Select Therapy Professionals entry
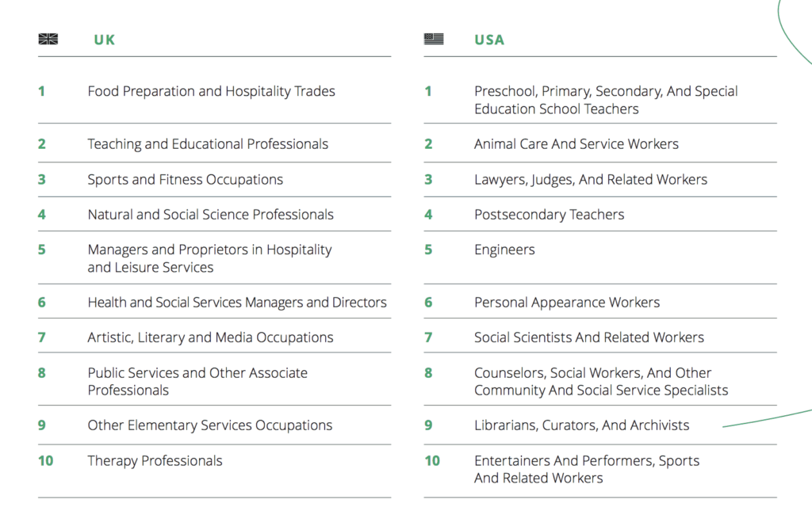 click(155, 461)
